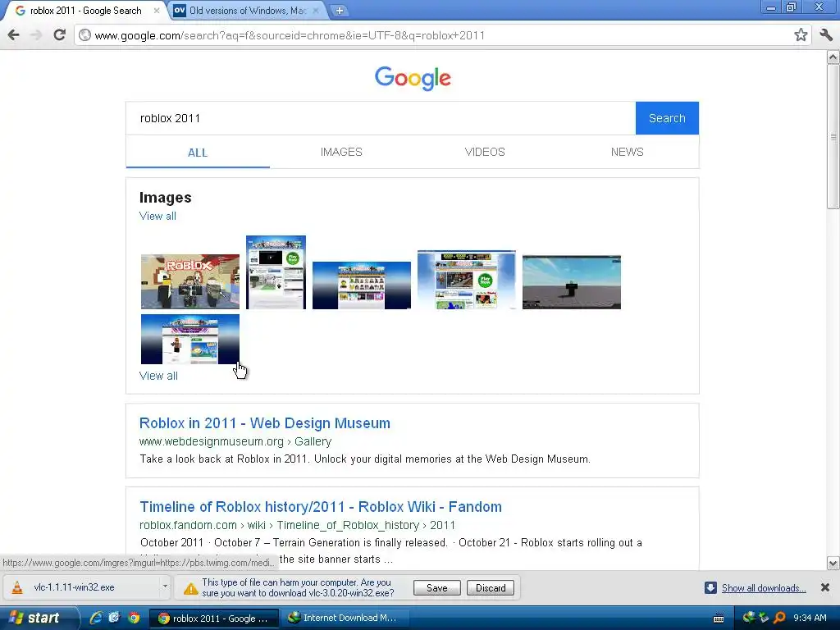The height and width of the screenshot is (630, 840).
Task: Click the Internet Download Manager tray icon
Action: 749,618
